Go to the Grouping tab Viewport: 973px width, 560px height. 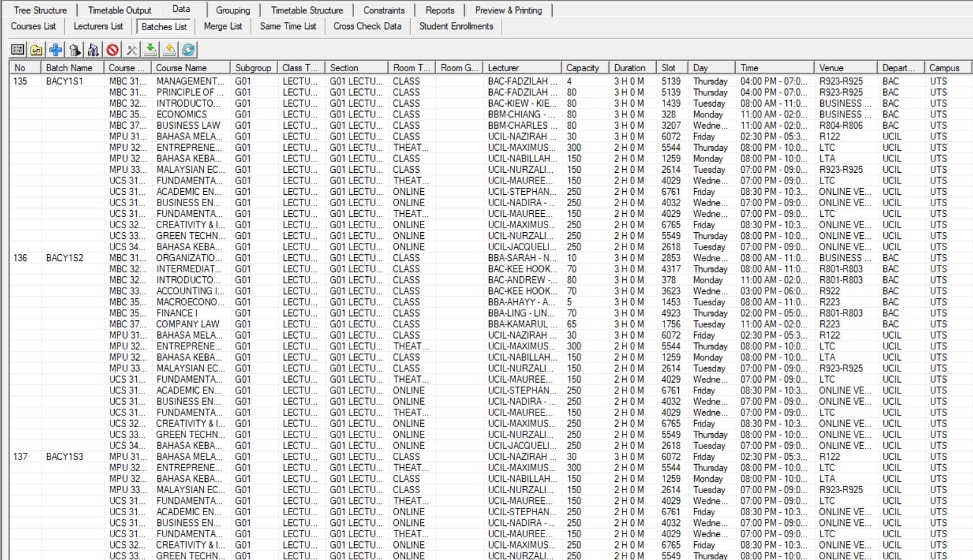coord(233,10)
